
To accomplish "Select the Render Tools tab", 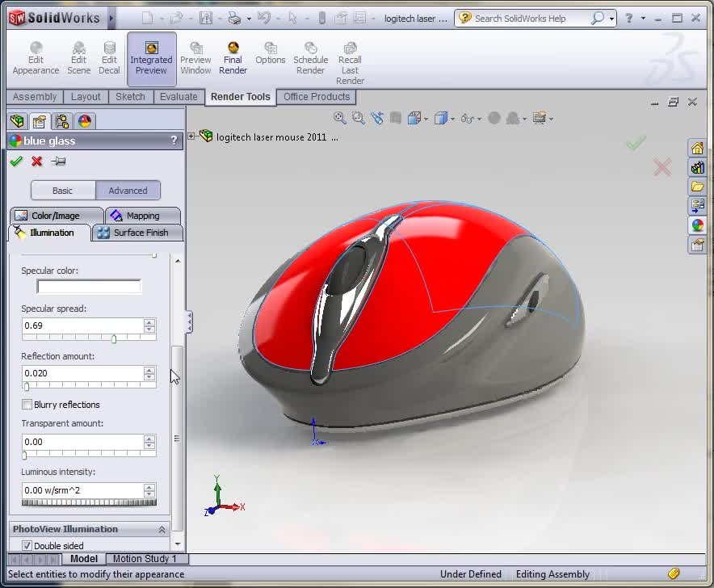I will point(241,97).
